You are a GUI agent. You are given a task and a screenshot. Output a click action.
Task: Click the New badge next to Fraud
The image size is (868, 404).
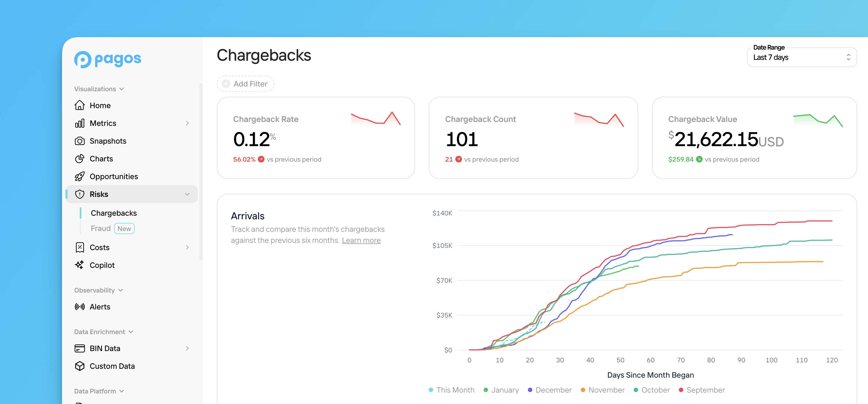click(124, 228)
